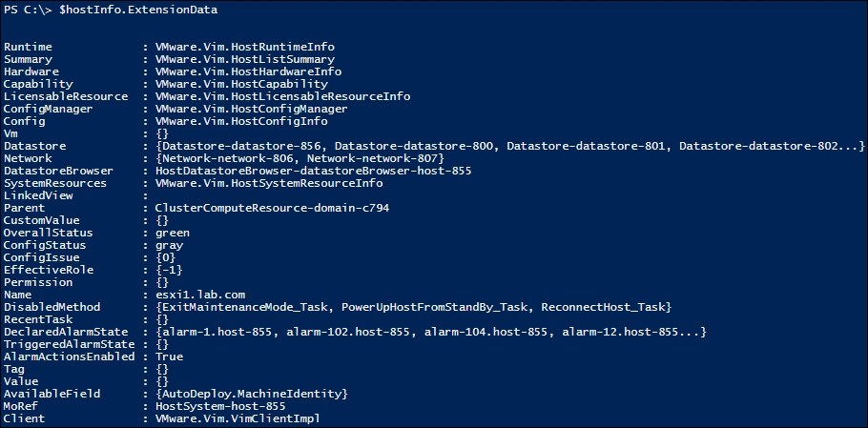This screenshot has width=868, height=428.
Task: Click the ConfigStatus gray value
Action: pos(169,246)
